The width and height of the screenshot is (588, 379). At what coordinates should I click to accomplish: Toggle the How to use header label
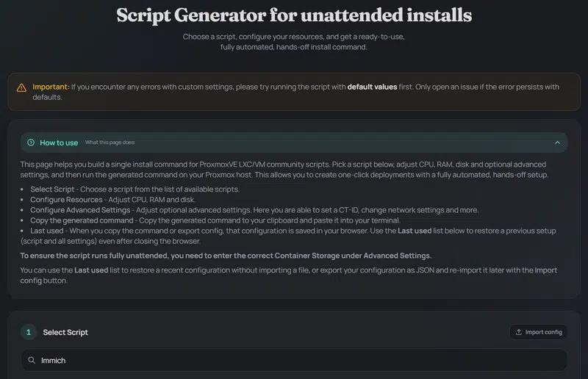[x=59, y=142]
